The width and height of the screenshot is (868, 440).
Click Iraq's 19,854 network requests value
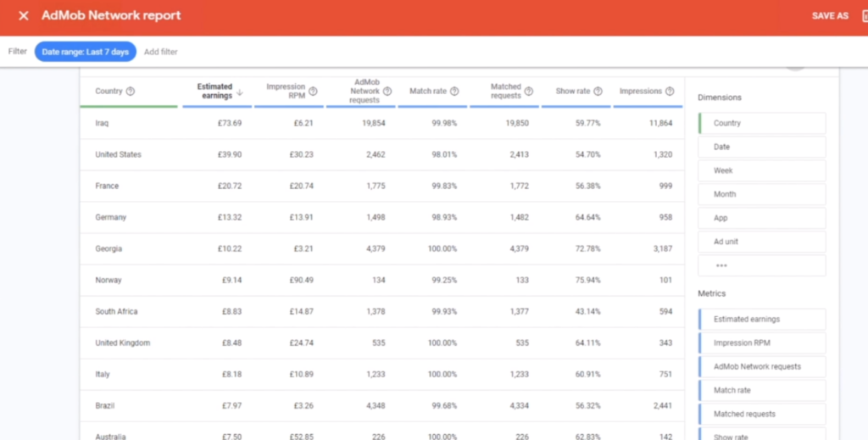374,124
